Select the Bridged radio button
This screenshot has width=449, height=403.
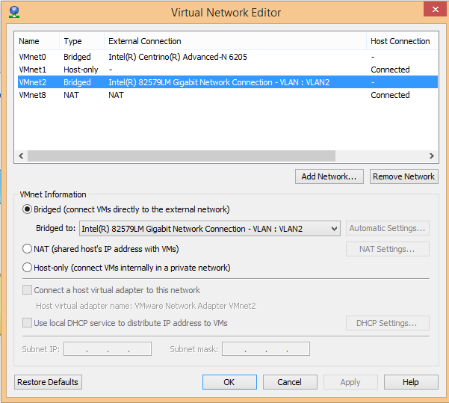27,209
